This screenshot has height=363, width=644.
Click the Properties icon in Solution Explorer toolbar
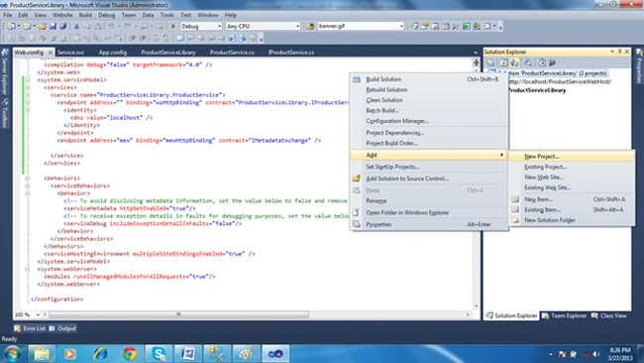click(x=490, y=62)
